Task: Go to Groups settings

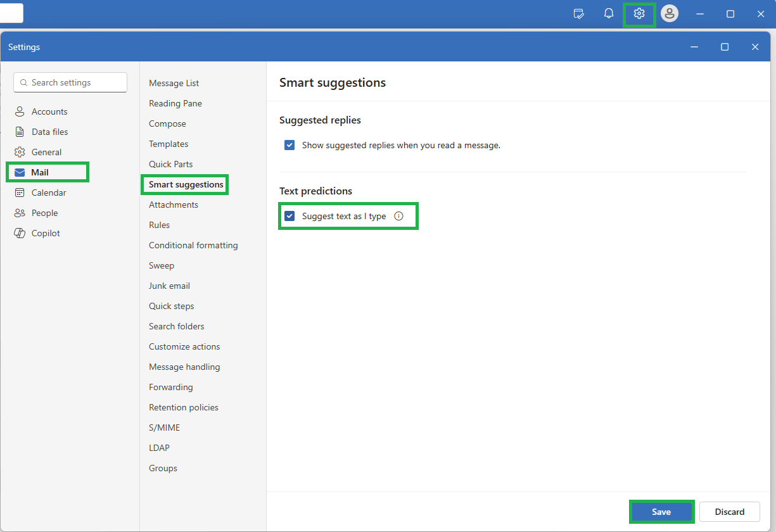Action: [x=163, y=468]
